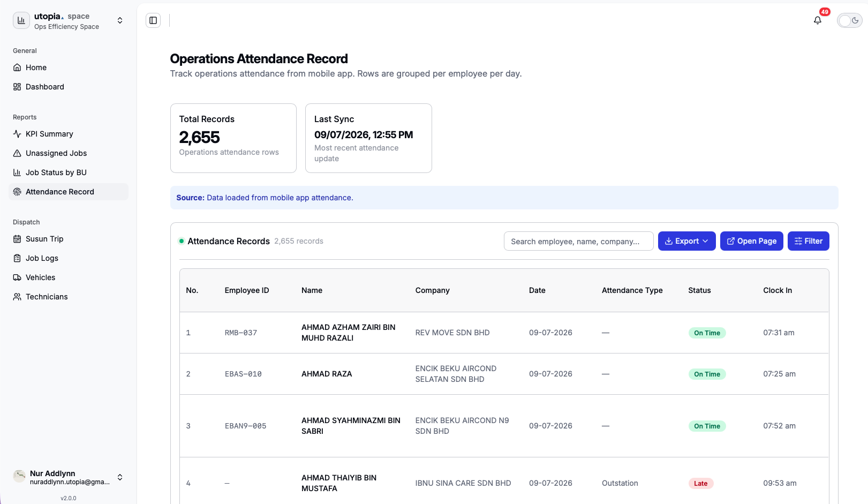
Task: Click the Attendance Record fingerprint icon
Action: click(x=17, y=192)
